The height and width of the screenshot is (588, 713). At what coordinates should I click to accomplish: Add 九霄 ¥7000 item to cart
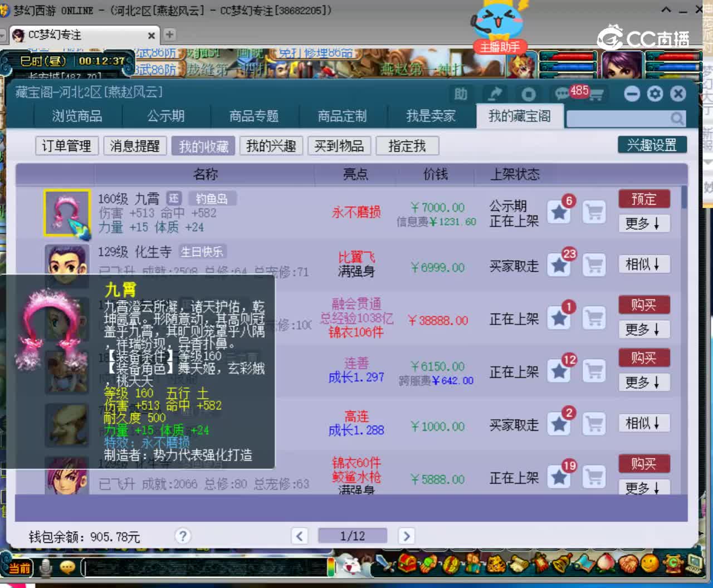pos(594,212)
